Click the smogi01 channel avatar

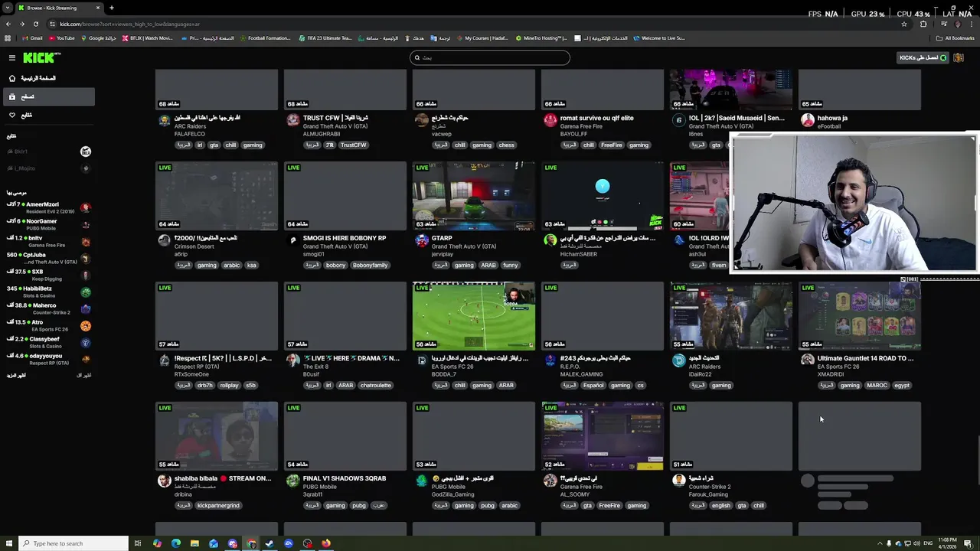293,240
